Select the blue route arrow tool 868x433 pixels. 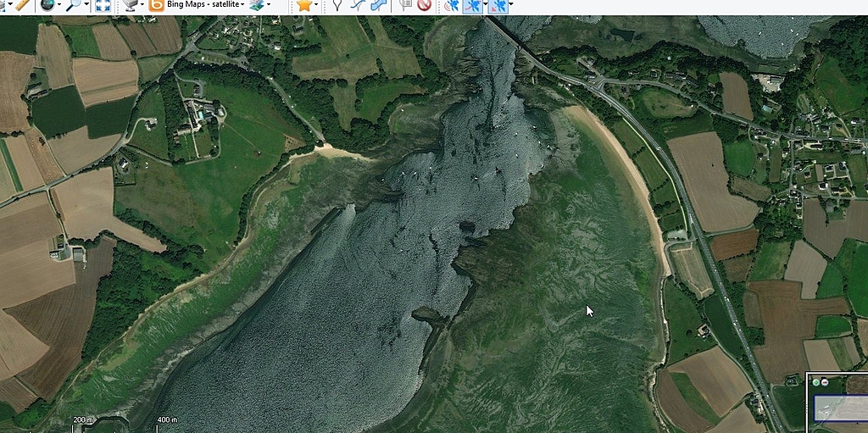click(379, 5)
